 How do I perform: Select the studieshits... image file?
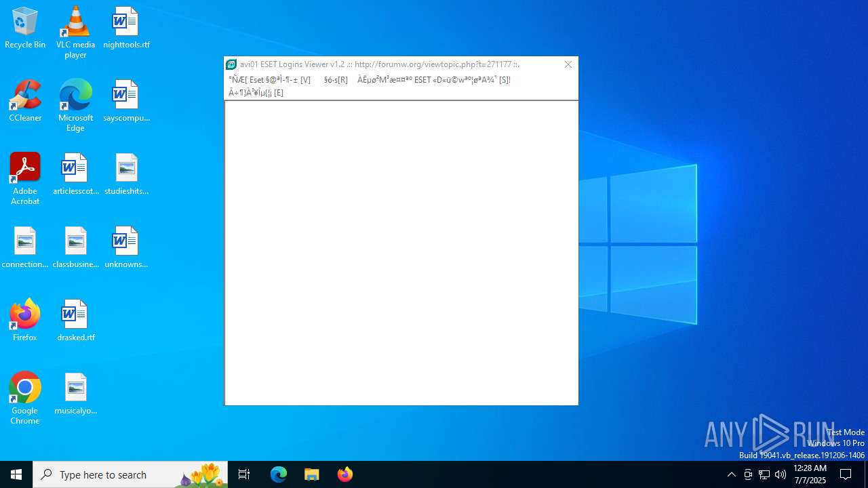126,175
